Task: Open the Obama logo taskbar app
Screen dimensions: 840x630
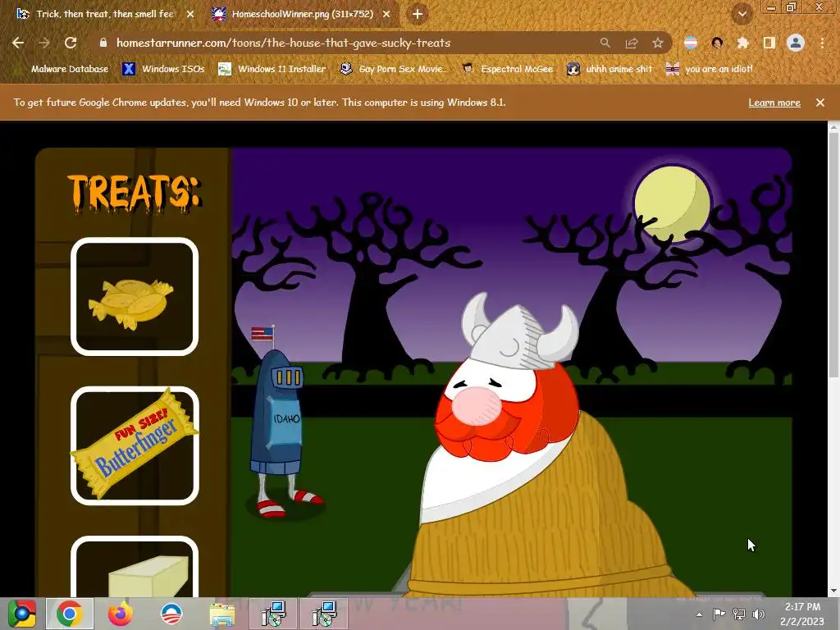Action: click(x=171, y=614)
